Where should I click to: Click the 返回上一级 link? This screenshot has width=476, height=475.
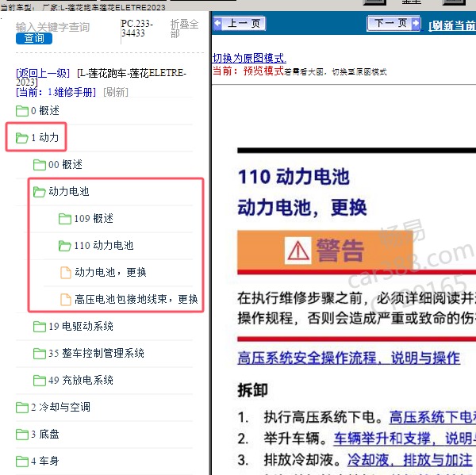point(43,73)
